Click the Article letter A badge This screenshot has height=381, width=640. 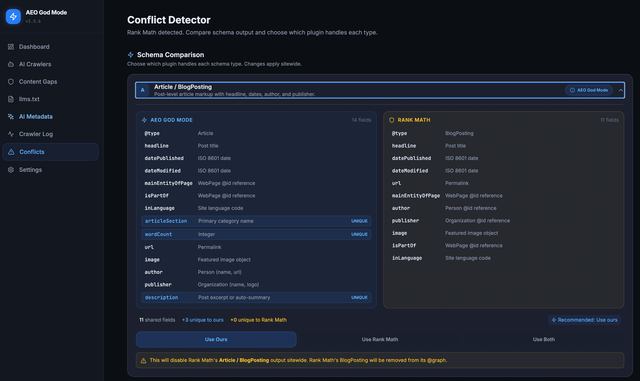142,90
